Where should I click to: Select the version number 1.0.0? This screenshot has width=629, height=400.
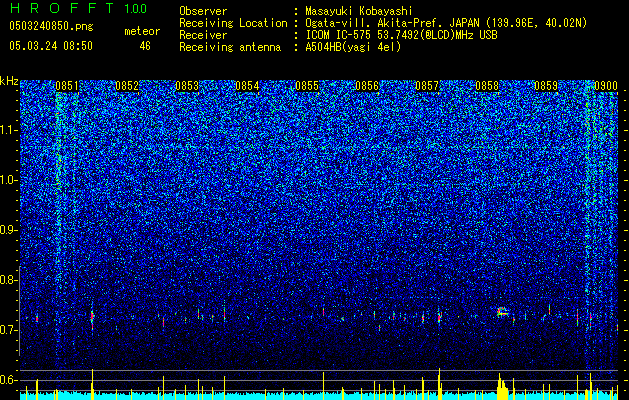pyautogui.click(x=136, y=8)
